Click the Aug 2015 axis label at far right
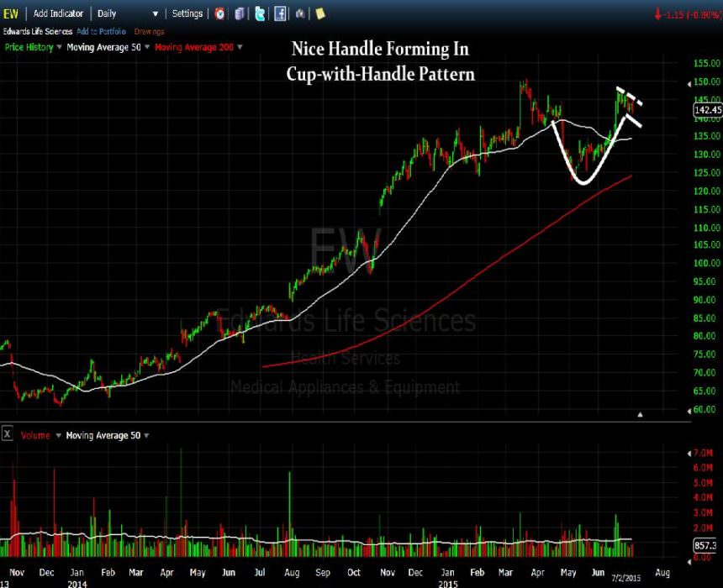Image resolution: width=723 pixels, height=588 pixels. (x=662, y=572)
